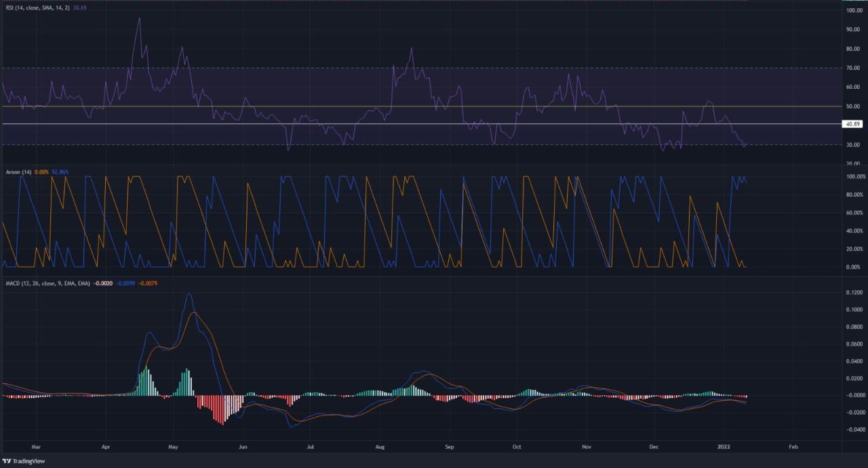Screen dimensions: 868x468
Task: Click the TradingView logo
Action: tap(22, 461)
